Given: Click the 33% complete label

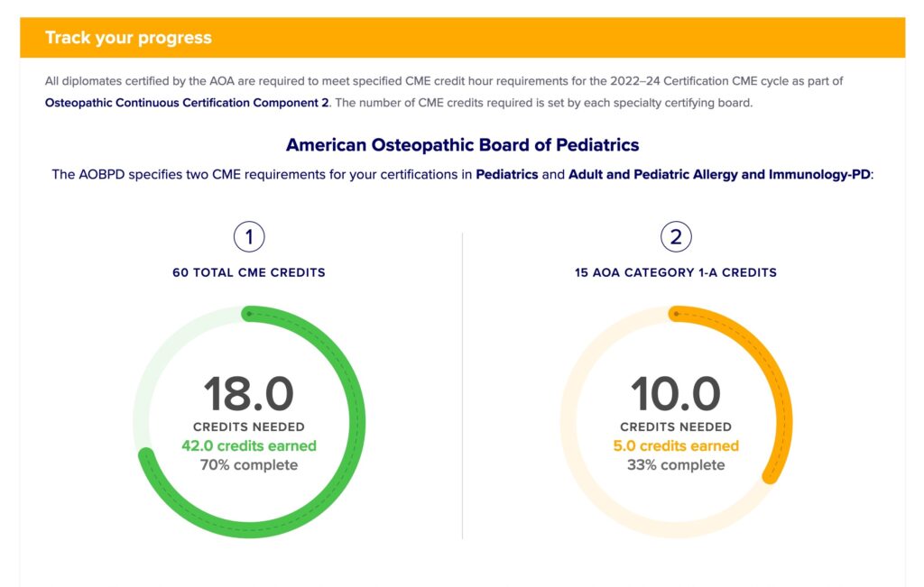Looking at the screenshot, I should 676,465.
